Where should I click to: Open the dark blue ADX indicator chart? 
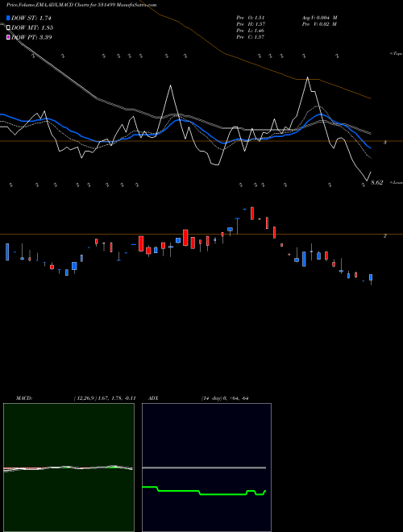pos(206,468)
